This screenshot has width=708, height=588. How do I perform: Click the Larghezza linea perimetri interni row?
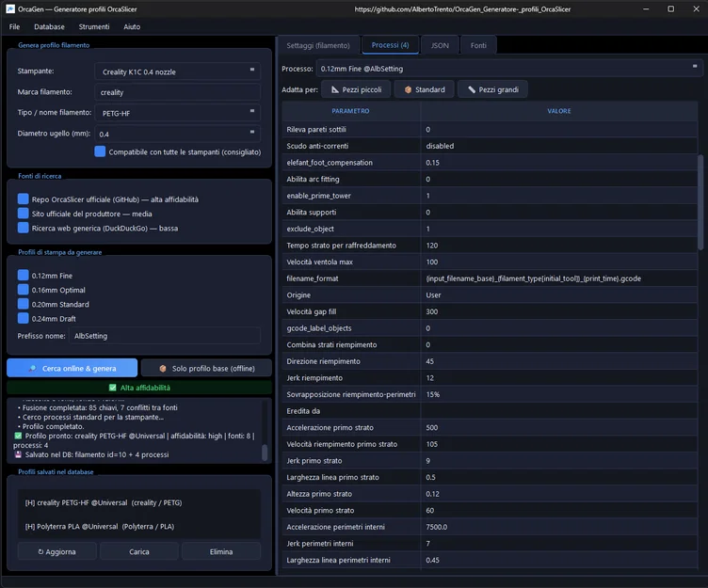click(x=490, y=560)
